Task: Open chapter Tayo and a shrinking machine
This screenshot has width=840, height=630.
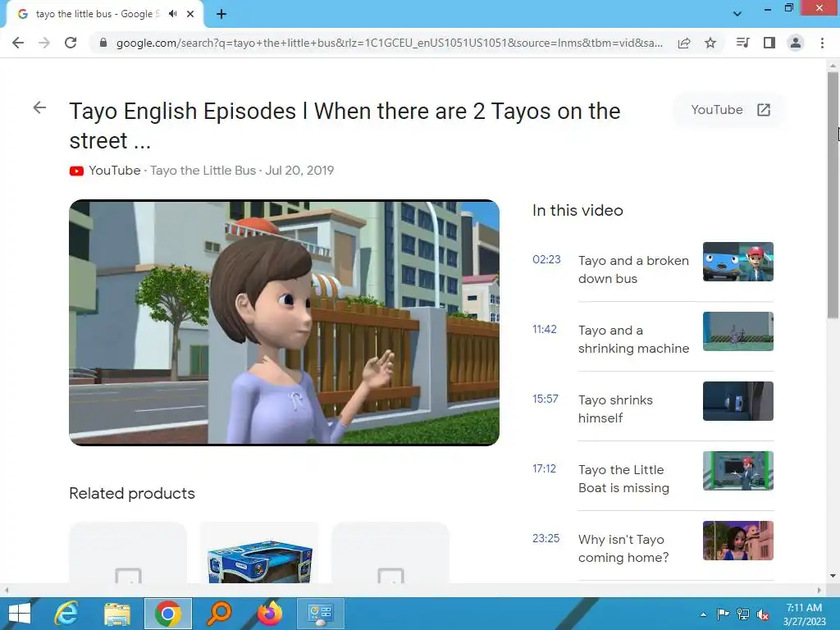Action: 634,339
